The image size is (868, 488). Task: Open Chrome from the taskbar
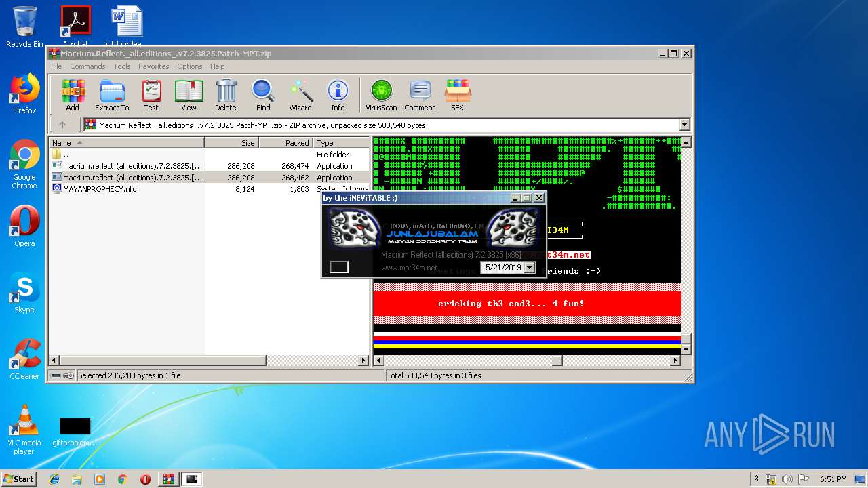click(x=122, y=479)
